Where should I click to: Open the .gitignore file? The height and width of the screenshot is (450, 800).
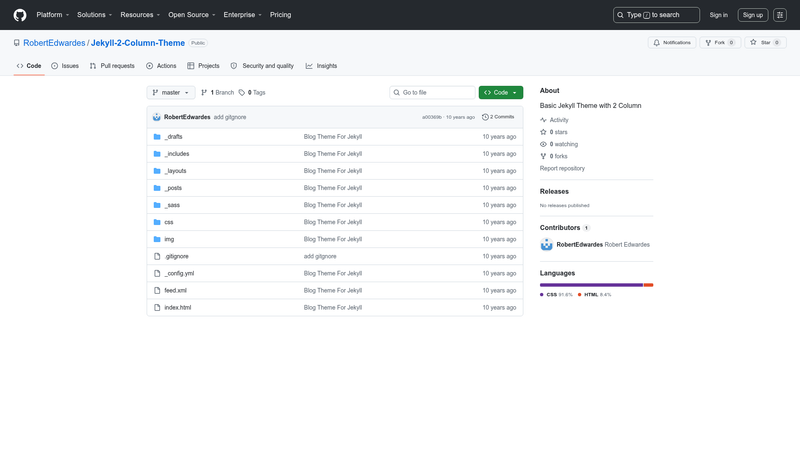click(x=177, y=256)
